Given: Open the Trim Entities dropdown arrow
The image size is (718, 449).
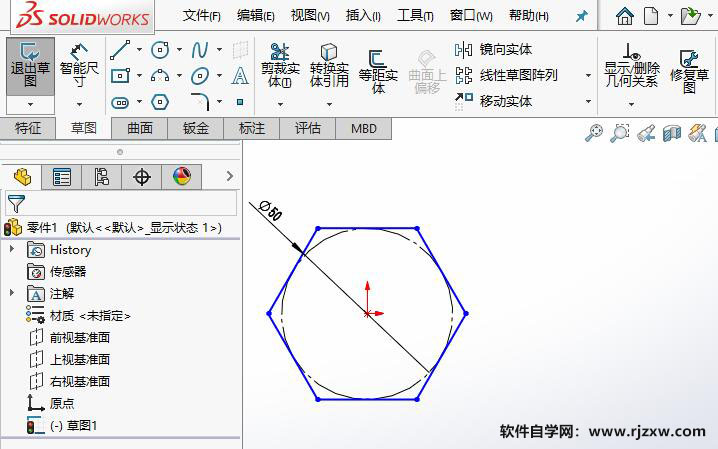Looking at the screenshot, I should tap(280, 105).
